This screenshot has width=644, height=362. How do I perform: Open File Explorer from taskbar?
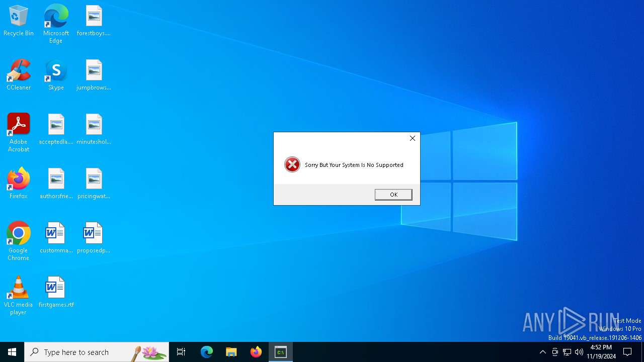231,352
